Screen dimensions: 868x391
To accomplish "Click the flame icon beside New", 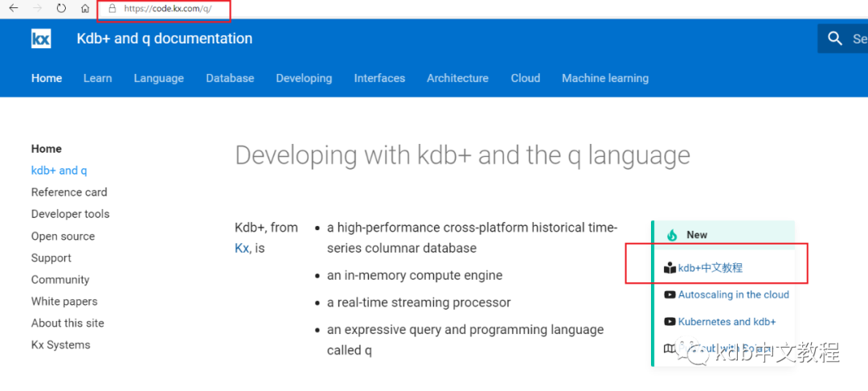I will pyautogui.click(x=672, y=235).
